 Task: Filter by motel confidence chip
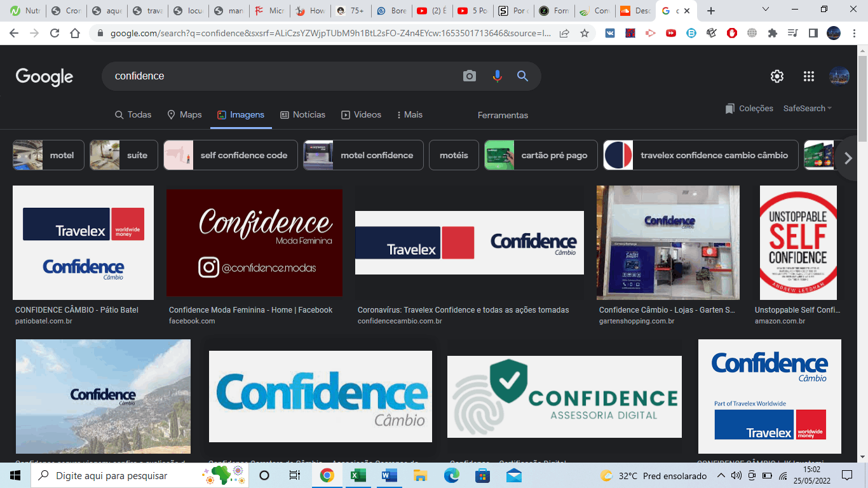pyautogui.click(x=363, y=155)
